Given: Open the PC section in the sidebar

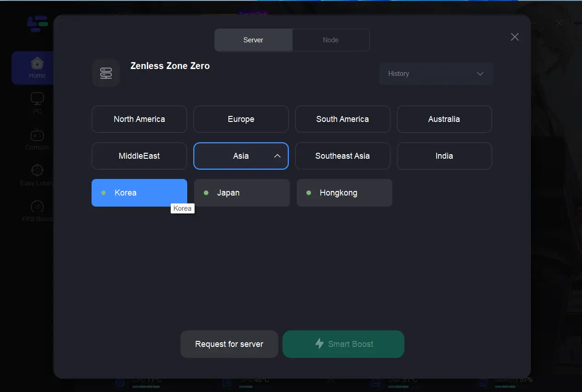Looking at the screenshot, I should point(37,104).
